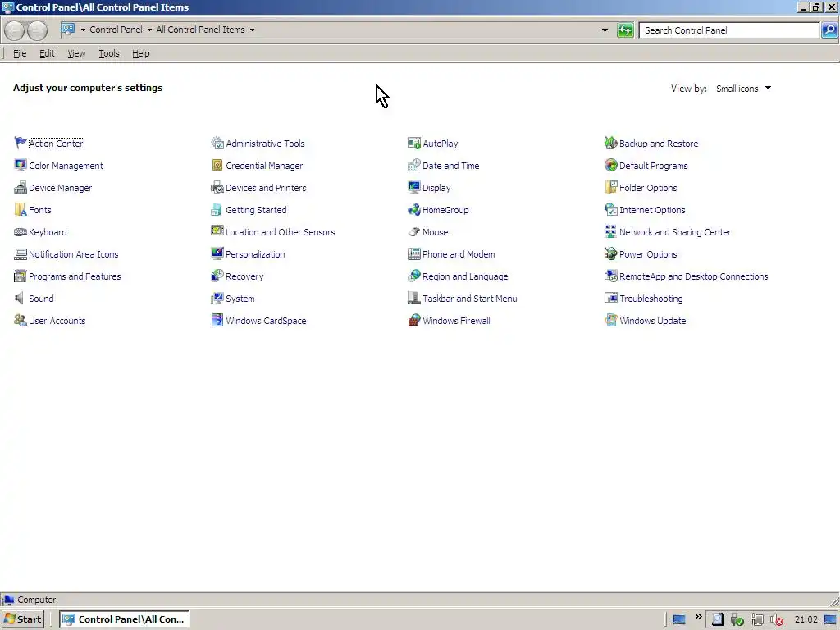This screenshot has width=840, height=630.
Task: Open the Phone and Modem link
Action: tap(459, 254)
